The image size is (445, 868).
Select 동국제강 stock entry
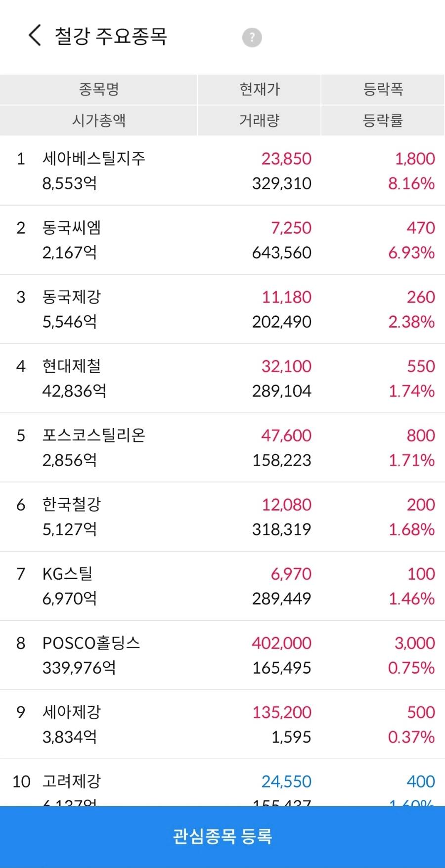(x=222, y=309)
